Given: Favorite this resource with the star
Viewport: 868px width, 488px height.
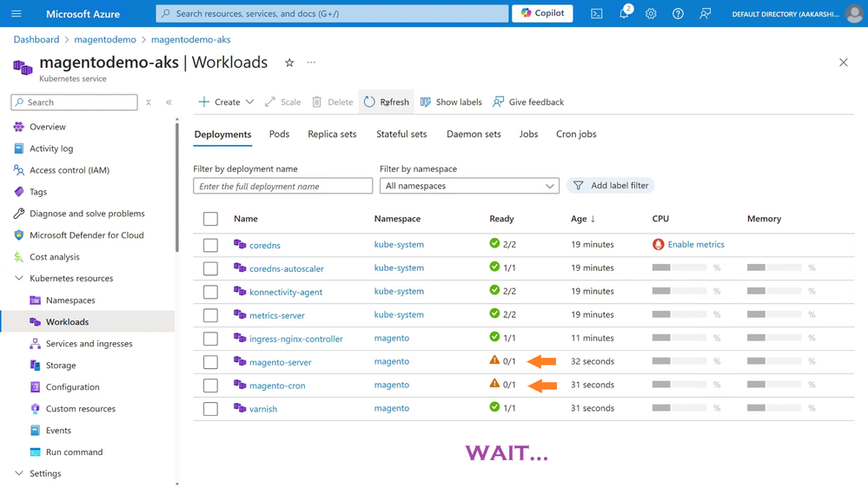Looking at the screenshot, I should tap(289, 63).
